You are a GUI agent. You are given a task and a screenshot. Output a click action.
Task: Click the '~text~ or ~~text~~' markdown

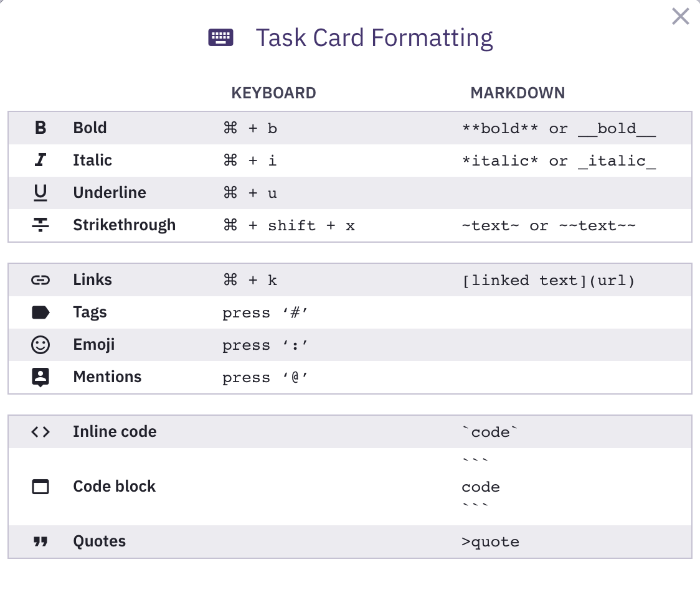pyautogui.click(x=549, y=226)
